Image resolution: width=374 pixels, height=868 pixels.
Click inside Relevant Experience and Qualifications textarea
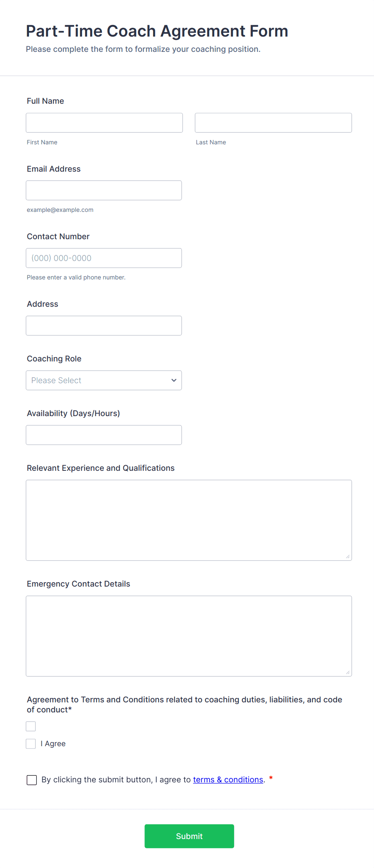point(189,520)
